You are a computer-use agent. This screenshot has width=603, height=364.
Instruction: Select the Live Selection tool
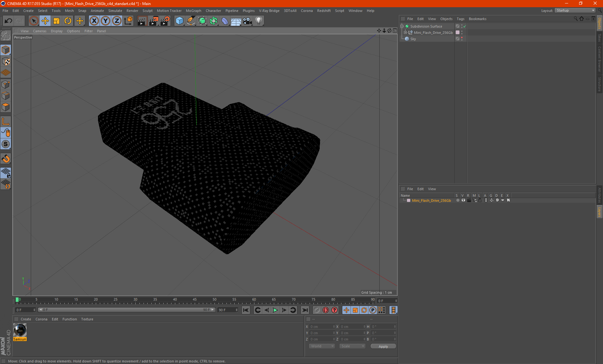(34, 21)
